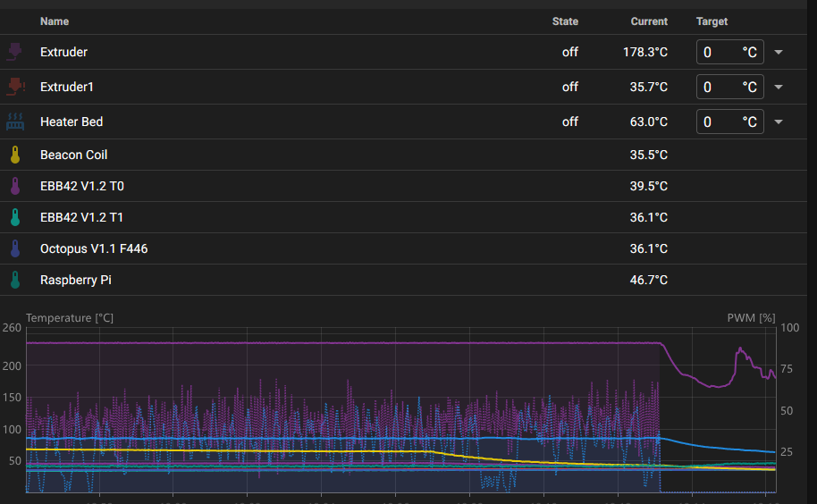Click the PWM [%] axis label
Screen dimensions: 817x504
pyautogui.click(x=751, y=317)
